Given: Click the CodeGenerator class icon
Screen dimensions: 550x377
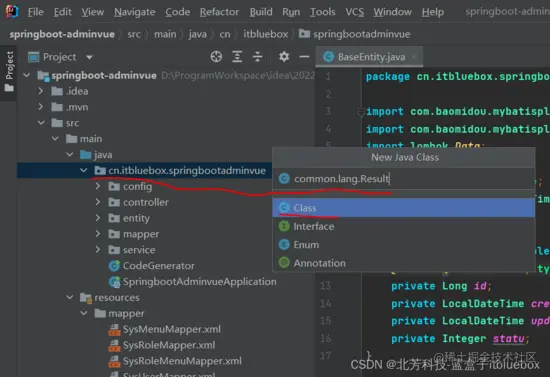Looking at the screenshot, I should tap(114, 266).
